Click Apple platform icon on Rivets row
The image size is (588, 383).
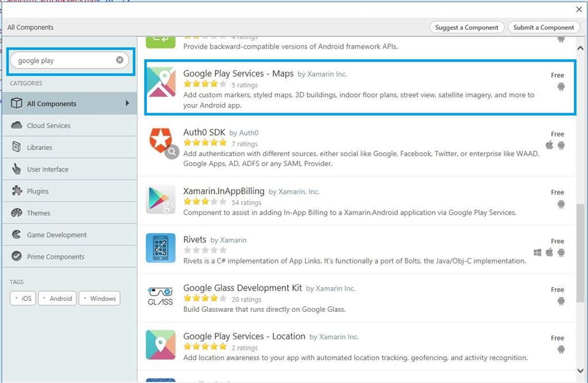click(x=550, y=252)
